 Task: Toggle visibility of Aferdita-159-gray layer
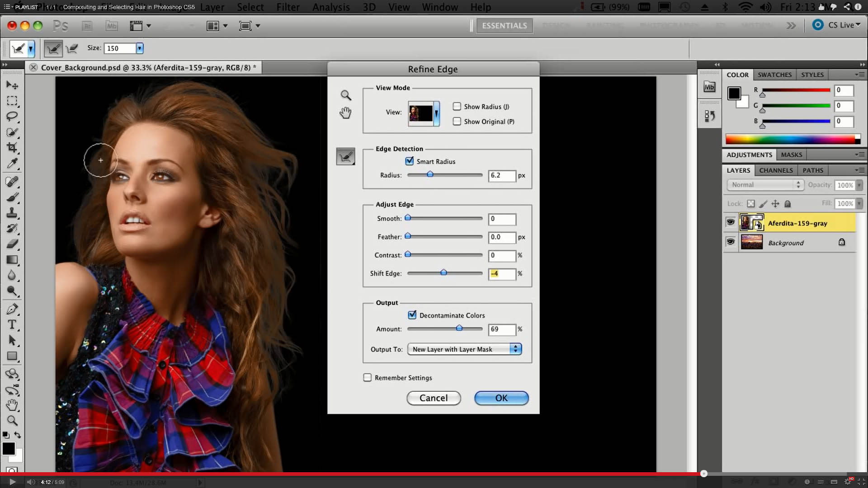[730, 222]
